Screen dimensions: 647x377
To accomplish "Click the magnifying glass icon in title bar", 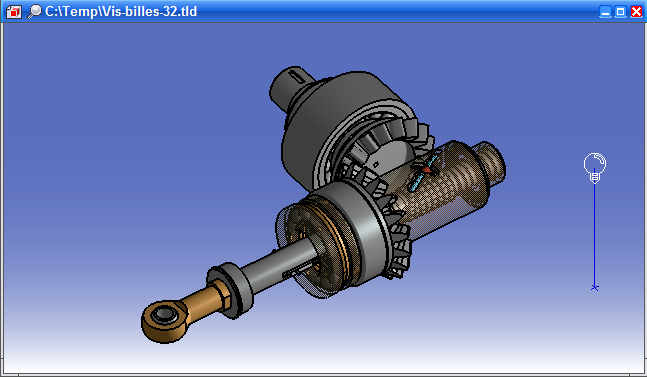I will (x=34, y=11).
